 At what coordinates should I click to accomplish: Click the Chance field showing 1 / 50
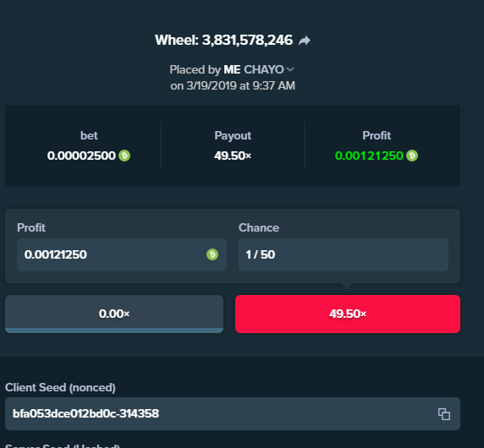pos(344,254)
